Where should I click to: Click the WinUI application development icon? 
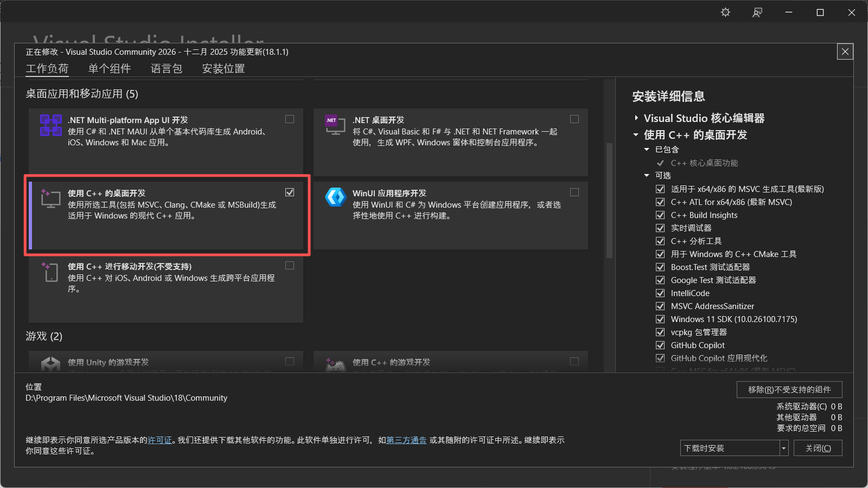tap(335, 197)
